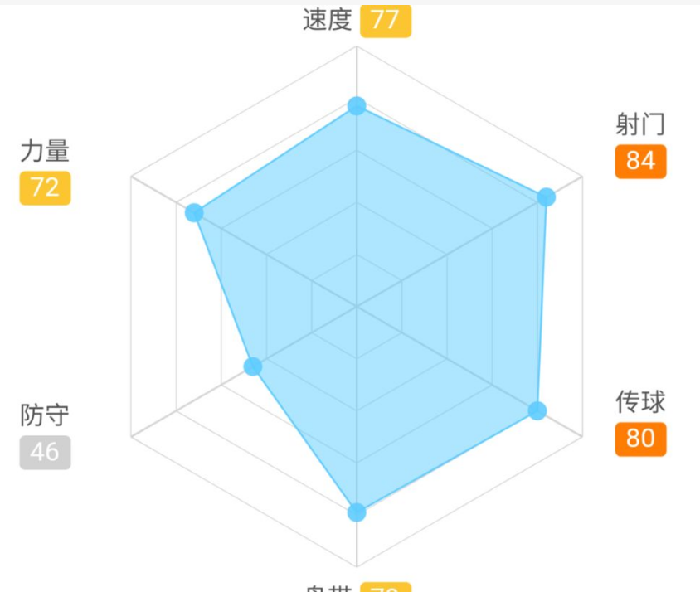Click the bottom vertex data point
Screen dimensions: 700x592
pos(357,512)
